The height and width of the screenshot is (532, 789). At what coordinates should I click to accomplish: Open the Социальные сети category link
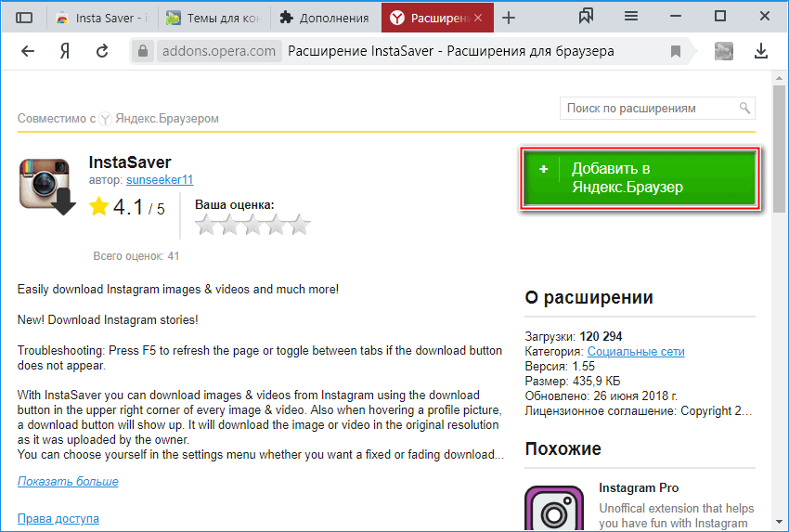coord(636,351)
